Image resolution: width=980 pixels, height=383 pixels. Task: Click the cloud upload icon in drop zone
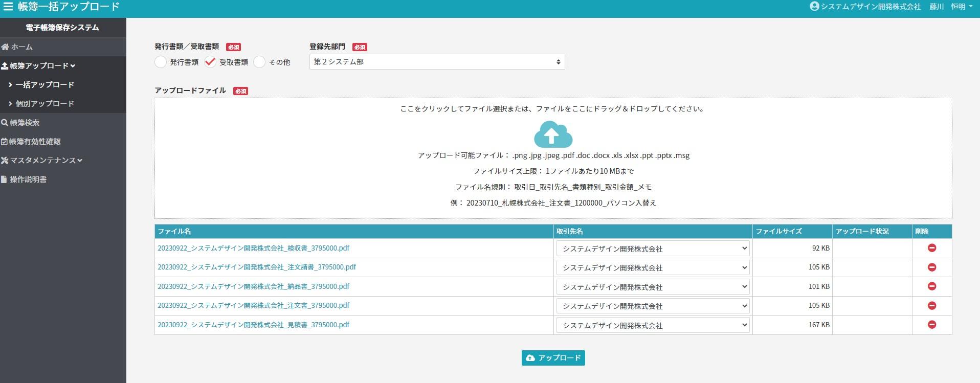pos(553,134)
